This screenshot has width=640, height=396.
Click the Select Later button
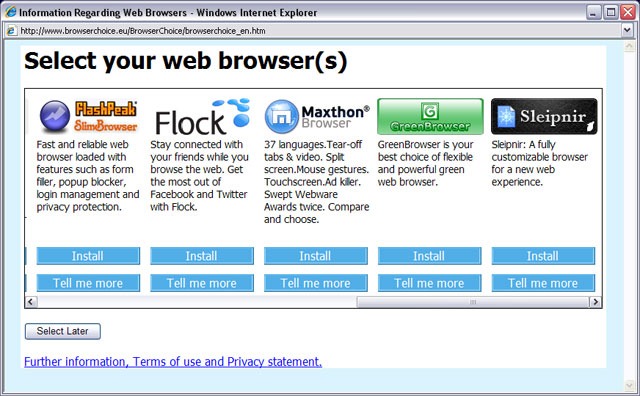tap(63, 331)
